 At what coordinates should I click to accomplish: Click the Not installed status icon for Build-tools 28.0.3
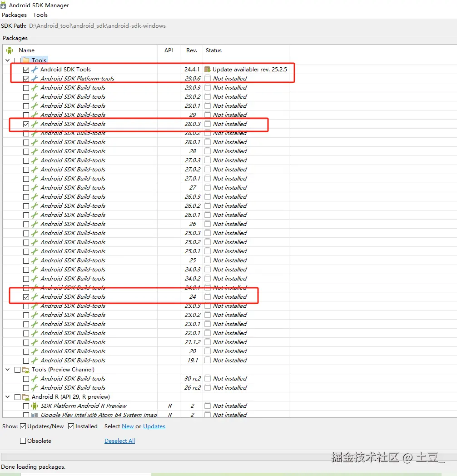(208, 124)
